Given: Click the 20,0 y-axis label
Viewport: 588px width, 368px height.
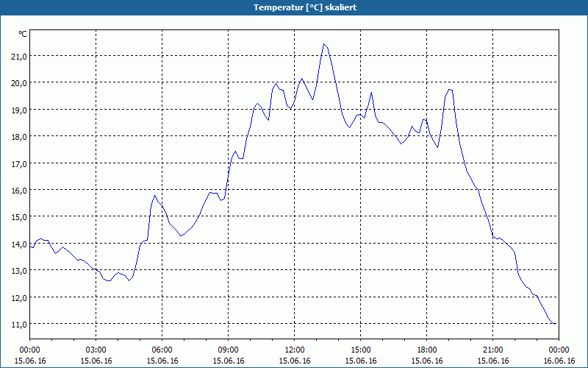Looking at the screenshot, I should pyautogui.click(x=19, y=83).
